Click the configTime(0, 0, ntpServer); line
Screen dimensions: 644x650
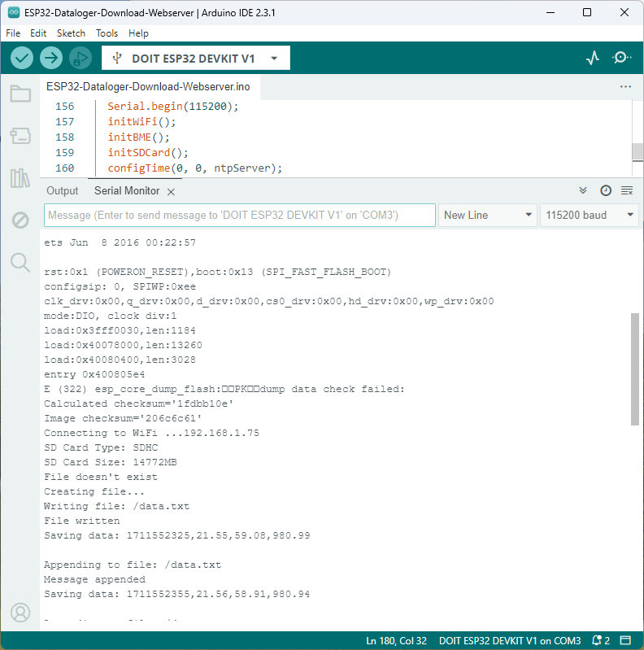[x=195, y=168]
